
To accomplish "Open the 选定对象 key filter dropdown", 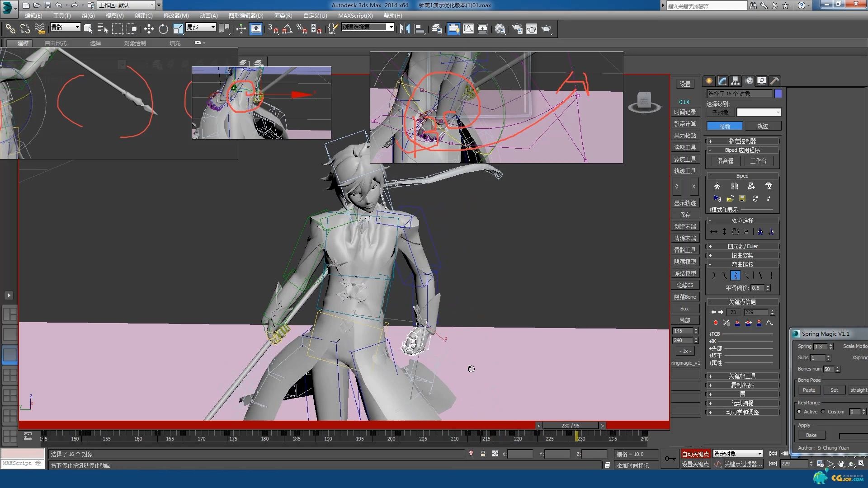I will click(x=738, y=454).
